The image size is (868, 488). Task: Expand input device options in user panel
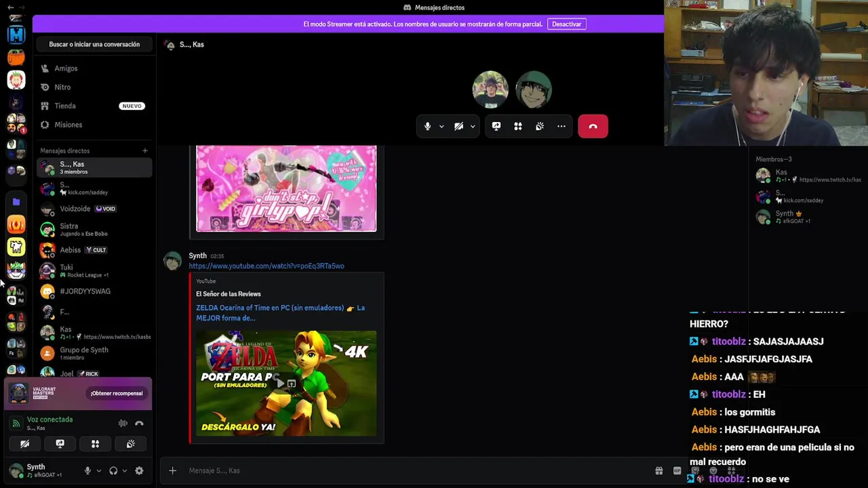click(99, 470)
